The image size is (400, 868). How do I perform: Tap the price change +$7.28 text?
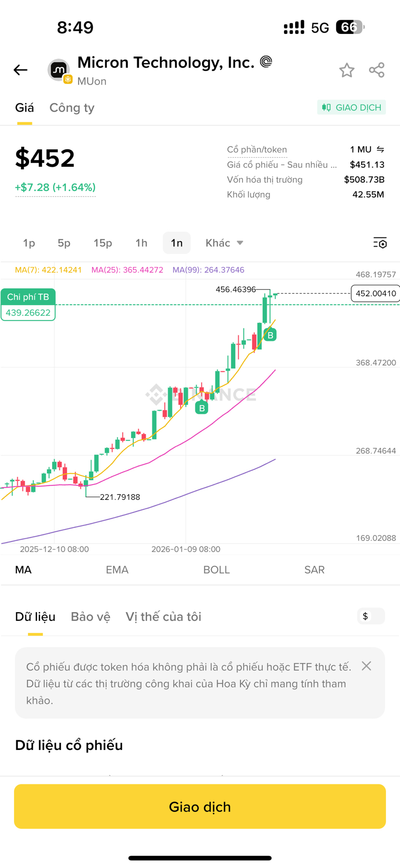(55, 187)
